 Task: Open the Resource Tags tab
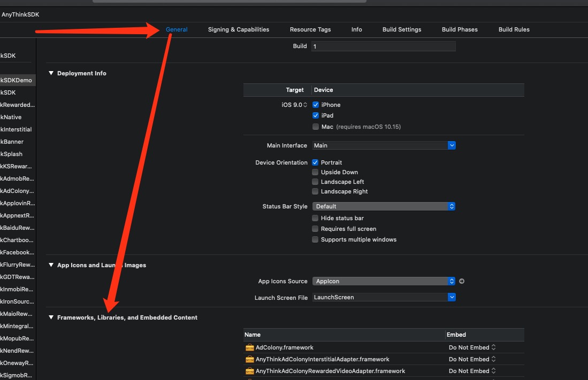point(310,29)
